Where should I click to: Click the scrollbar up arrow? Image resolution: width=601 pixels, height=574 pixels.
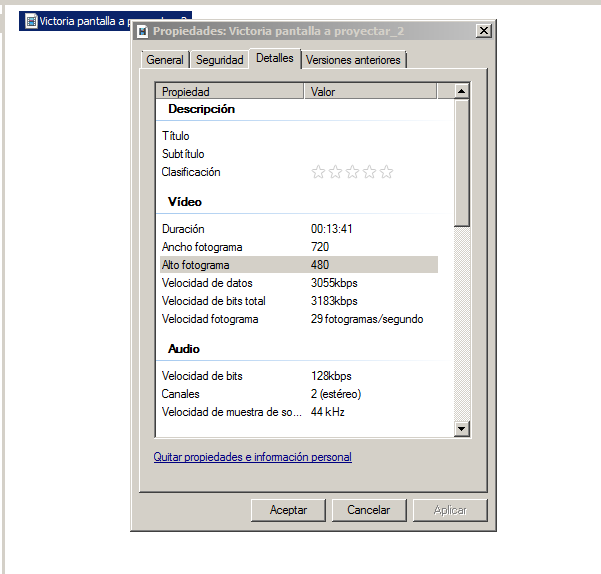click(462, 92)
